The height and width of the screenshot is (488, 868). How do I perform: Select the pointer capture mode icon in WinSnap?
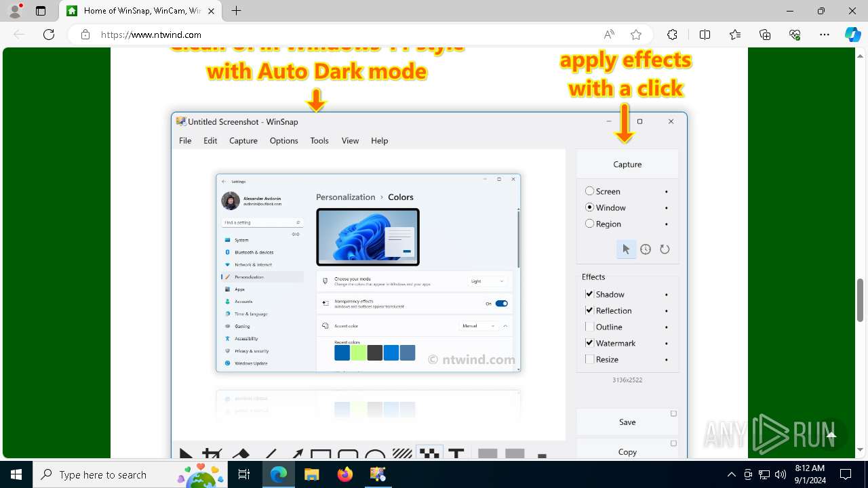point(626,249)
